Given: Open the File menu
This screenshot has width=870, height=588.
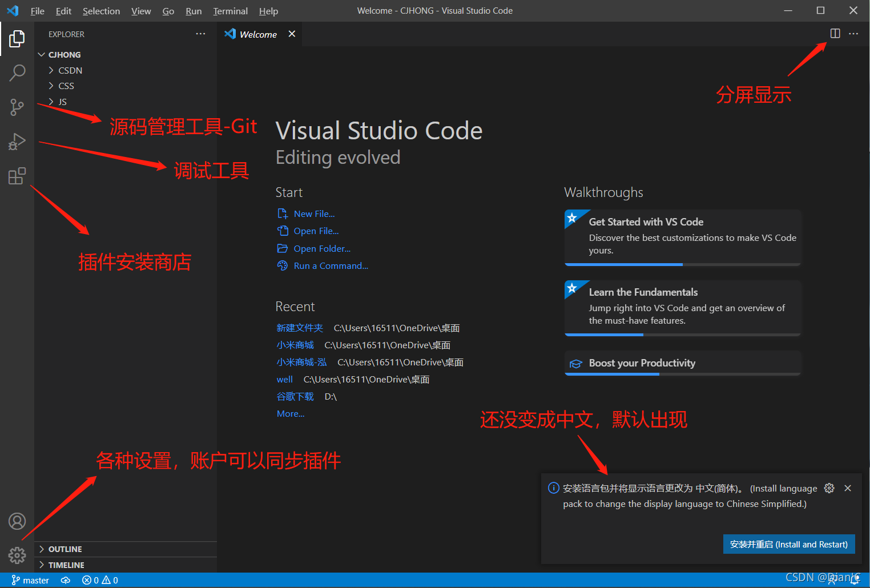Looking at the screenshot, I should click(37, 11).
